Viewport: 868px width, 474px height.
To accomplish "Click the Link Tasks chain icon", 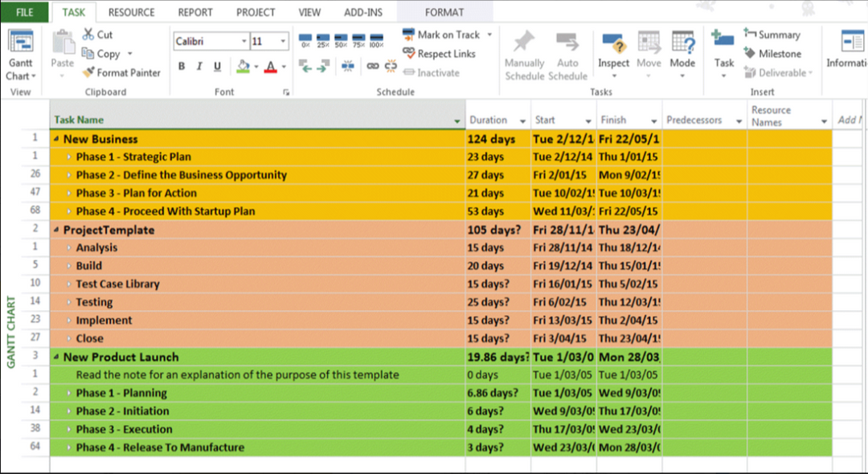I will pyautogui.click(x=372, y=67).
